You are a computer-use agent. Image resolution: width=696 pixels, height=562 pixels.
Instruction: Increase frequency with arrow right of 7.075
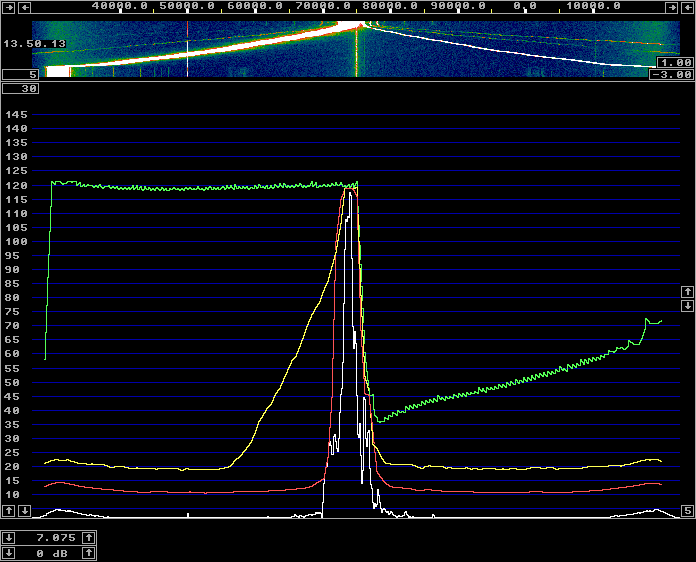[89, 538]
